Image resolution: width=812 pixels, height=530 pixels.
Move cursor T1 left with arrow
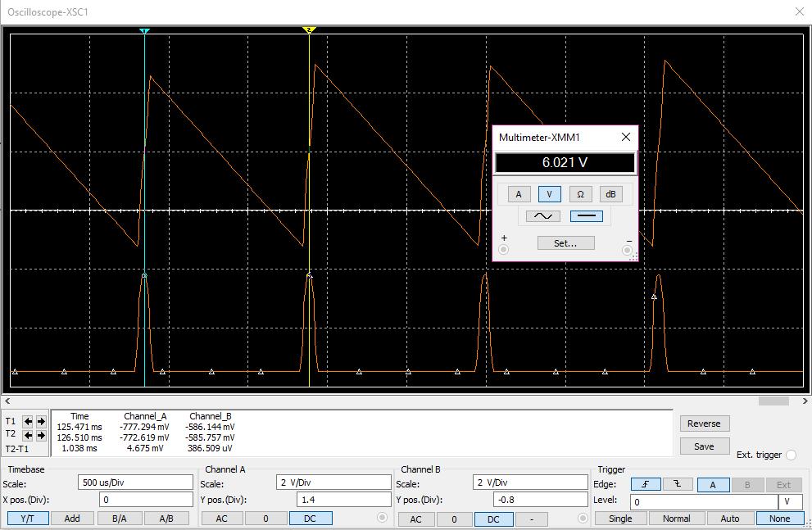pos(28,421)
